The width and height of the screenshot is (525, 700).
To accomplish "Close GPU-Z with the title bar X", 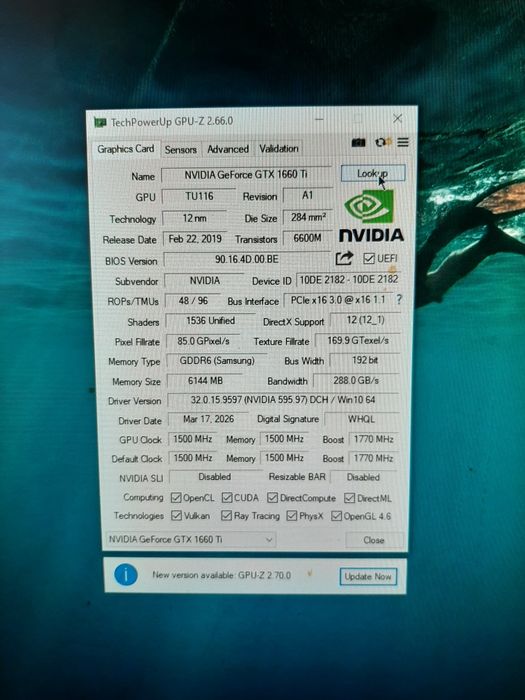I will coord(397,118).
